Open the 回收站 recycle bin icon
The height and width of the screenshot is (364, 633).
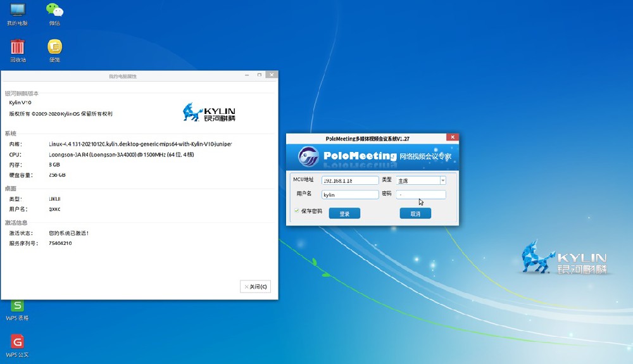click(17, 47)
